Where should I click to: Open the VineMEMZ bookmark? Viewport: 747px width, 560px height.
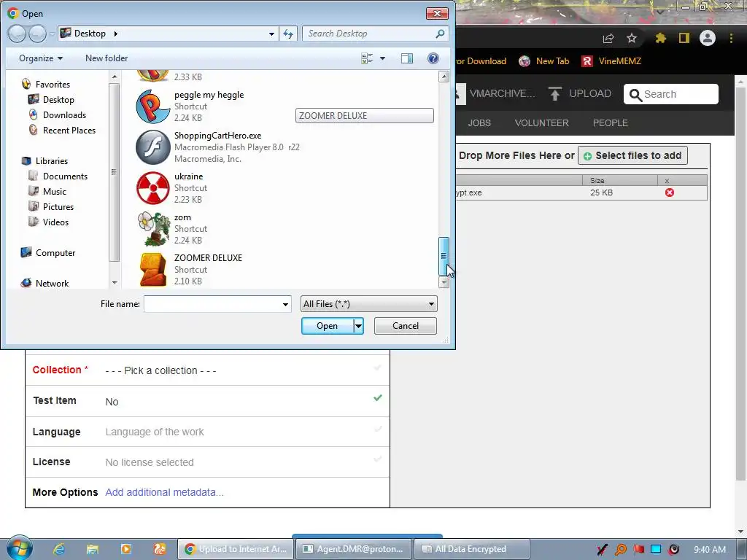(611, 61)
